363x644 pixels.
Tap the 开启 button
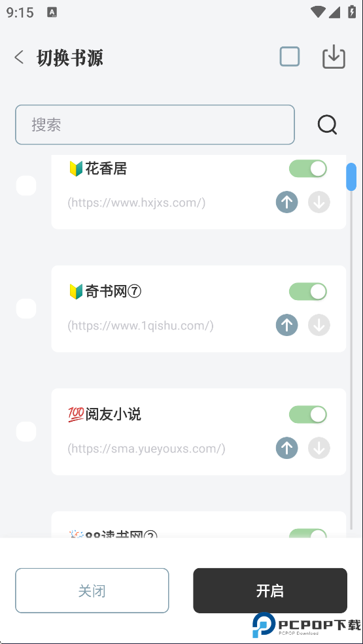(x=270, y=590)
